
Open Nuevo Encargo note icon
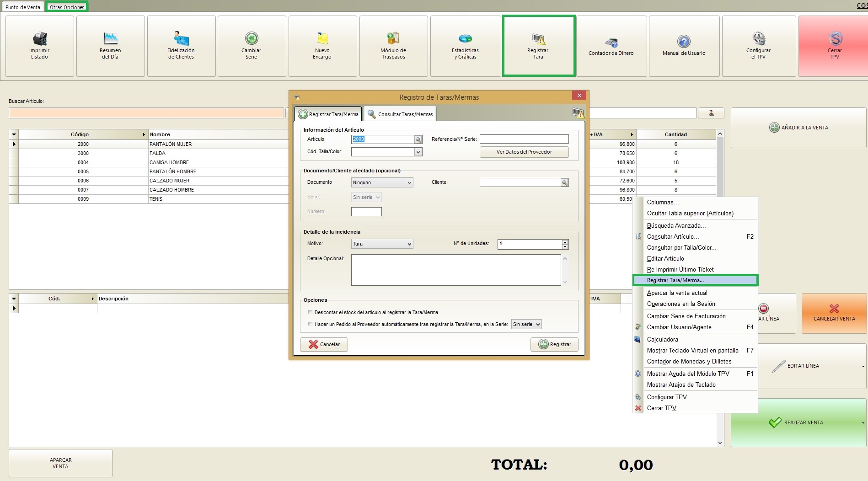[322, 39]
